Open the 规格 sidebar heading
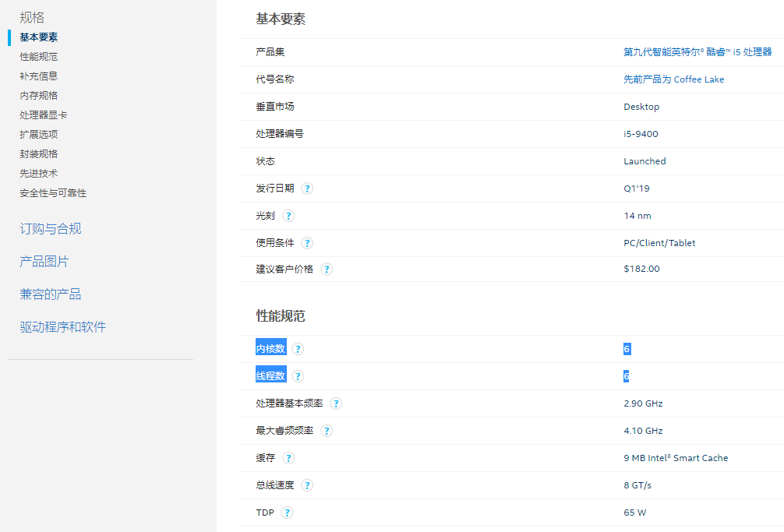The width and height of the screenshot is (784, 532). (32, 17)
